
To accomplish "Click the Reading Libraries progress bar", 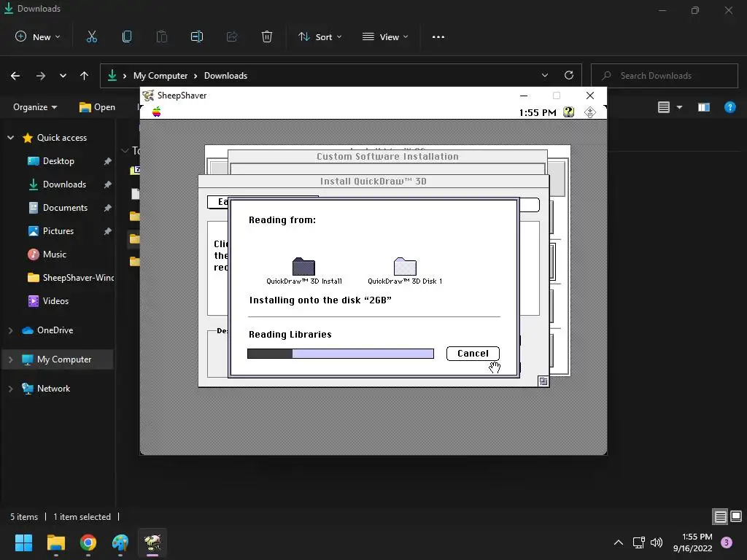I will tap(340, 354).
